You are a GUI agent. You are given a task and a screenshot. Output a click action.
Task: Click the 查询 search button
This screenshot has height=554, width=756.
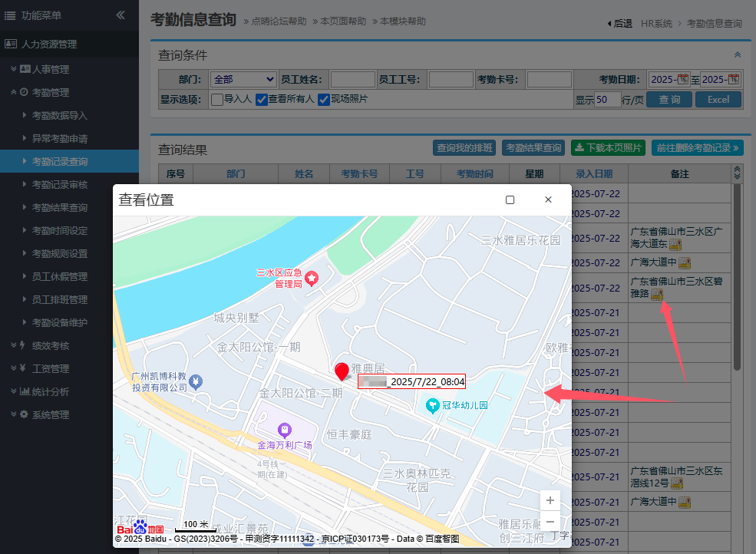pyautogui.click(x=669, y=100)
